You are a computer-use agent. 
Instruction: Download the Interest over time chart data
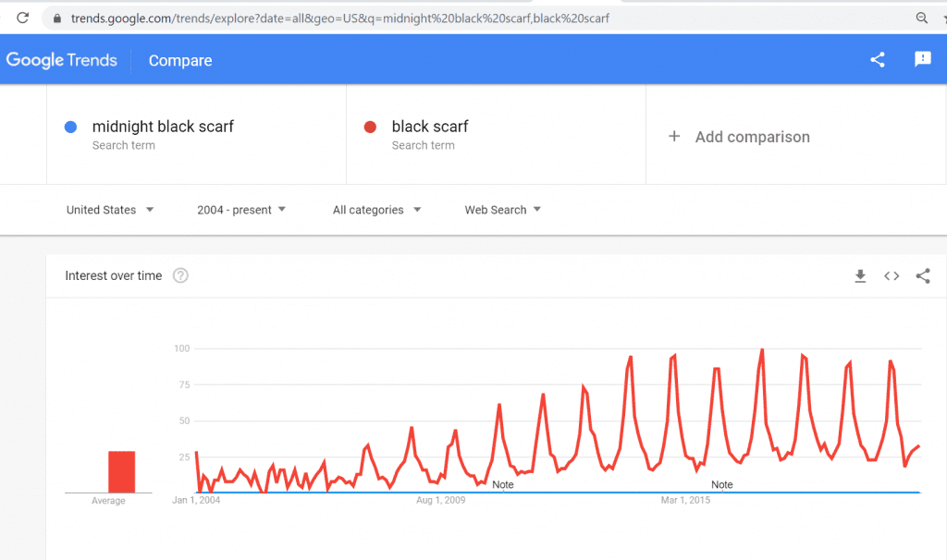(860, 275)
